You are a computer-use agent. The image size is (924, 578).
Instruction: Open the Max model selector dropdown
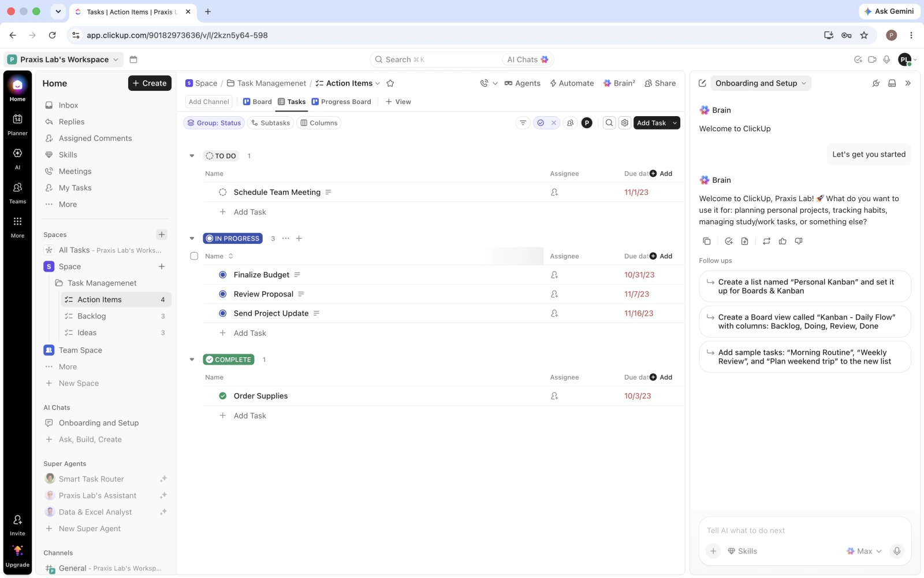(x=864, y=551)
